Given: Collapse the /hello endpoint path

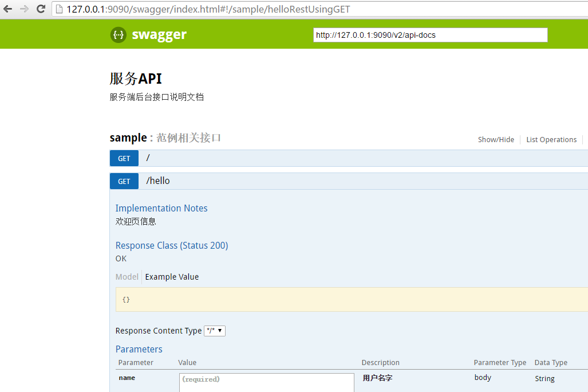Looking at the screenshot, I should (x=158, y=181).
